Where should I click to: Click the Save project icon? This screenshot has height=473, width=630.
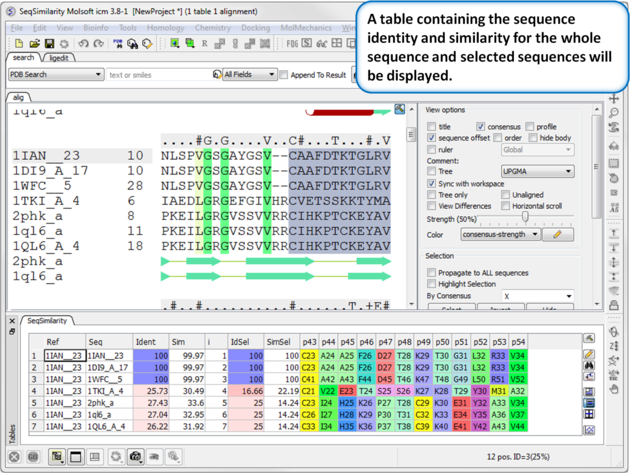[49, 44]
